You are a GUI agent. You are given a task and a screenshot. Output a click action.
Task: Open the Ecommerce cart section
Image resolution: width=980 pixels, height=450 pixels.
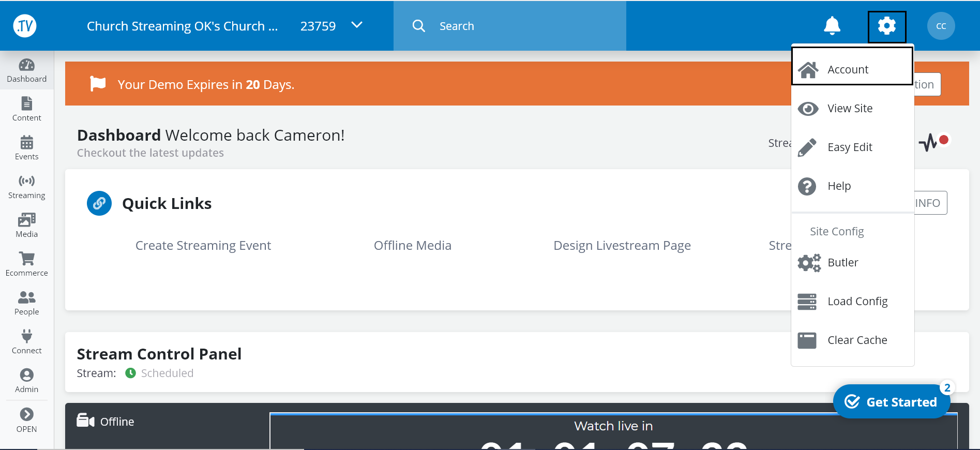click(x=27, y=264)
